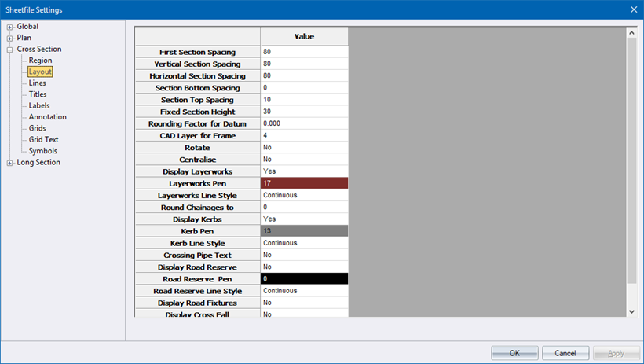Toggle Display Kerbs value cell

tap(304, 219)
